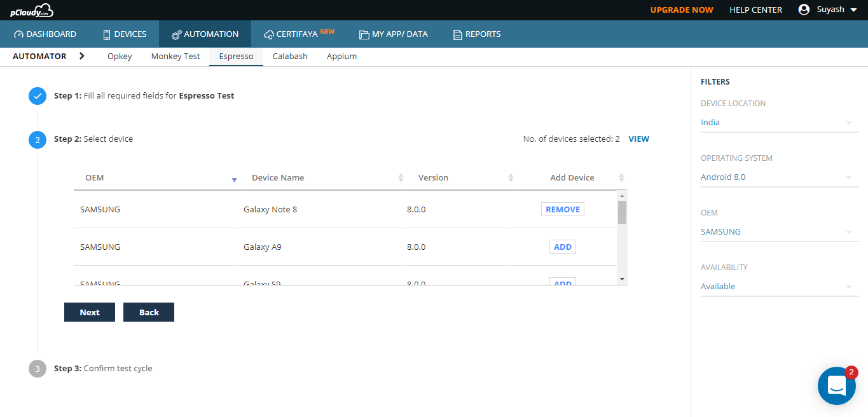
Task: Remove the Galaxy Note 8 device
Action: [x=563, y=210]
